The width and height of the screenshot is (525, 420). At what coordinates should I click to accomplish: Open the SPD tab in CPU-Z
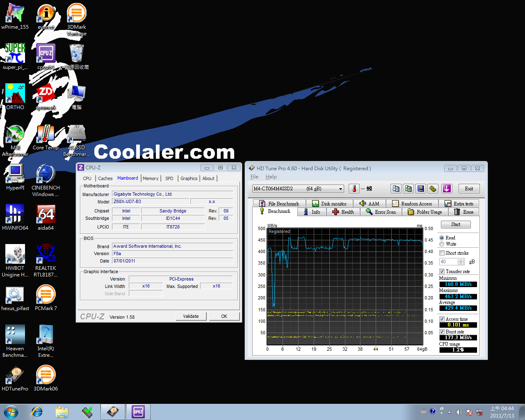pyautogui.click(x=169, y=178)
